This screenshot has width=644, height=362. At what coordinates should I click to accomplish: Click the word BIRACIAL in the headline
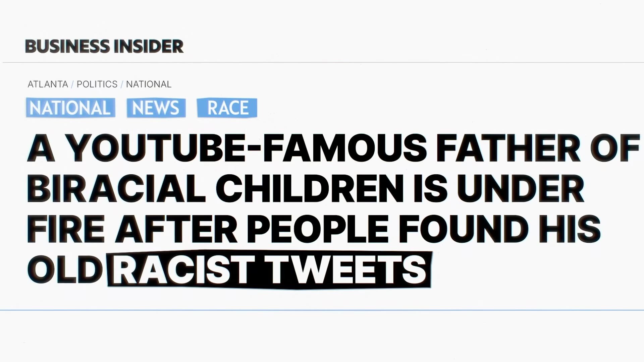pyautogui.click(x=116, y=188)
